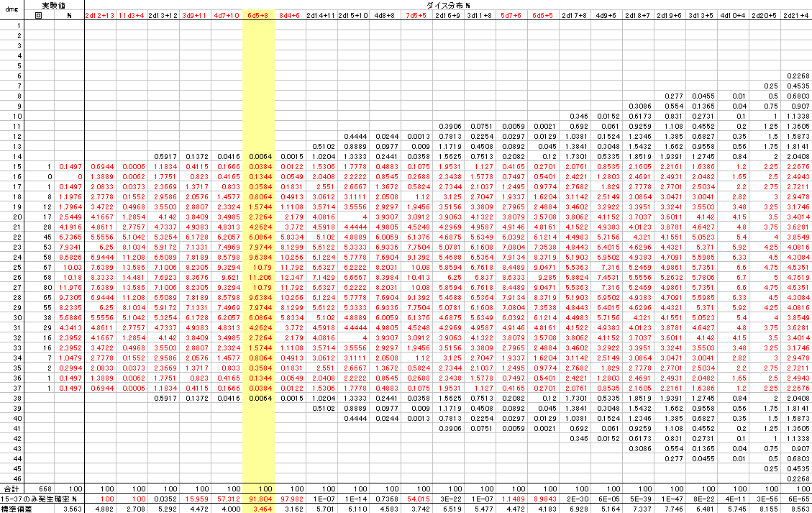
Task: Click the value 9.621 under 4d7+10
Action: [227, 277]
